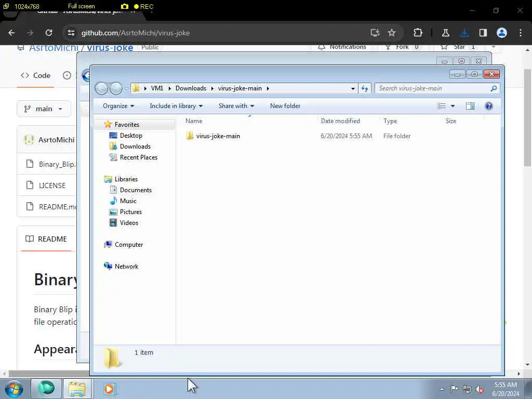Click the install app icon in address bar
The image size is (532, 399).
[x=375, y=33]
